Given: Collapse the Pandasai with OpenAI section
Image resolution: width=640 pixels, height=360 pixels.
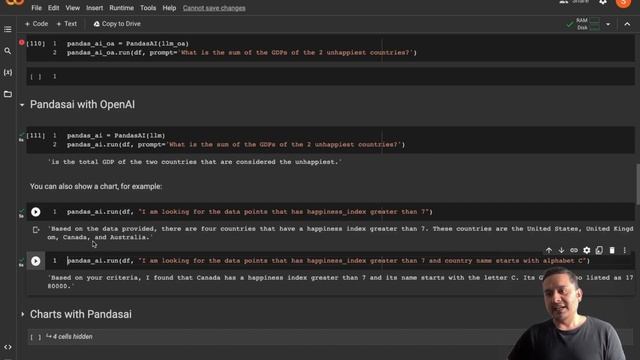Looking at the screenshot, I should 22,105.
